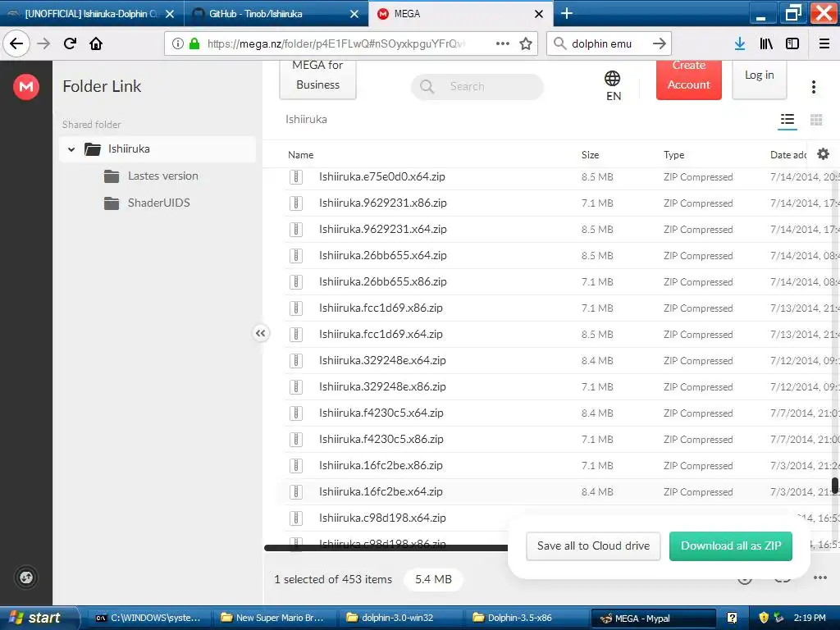Image resolution: width=840 pixels, height=630 pixels.
Task: Click zip icon of Ishiiruka.fcc1d69.x86.zip
Action: [296, 308]
